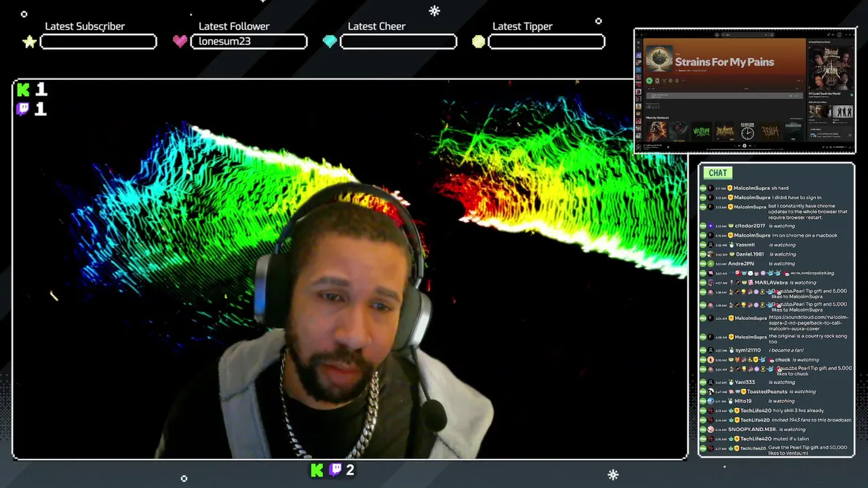Click username Yassmii in chat
Image resolution: width=868 pixels, height=488 pixels.
point(745,245)
